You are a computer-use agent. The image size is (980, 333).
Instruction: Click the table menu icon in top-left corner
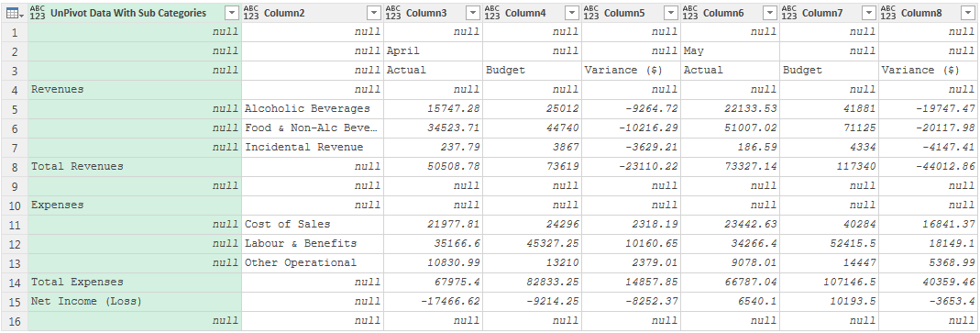14,13
